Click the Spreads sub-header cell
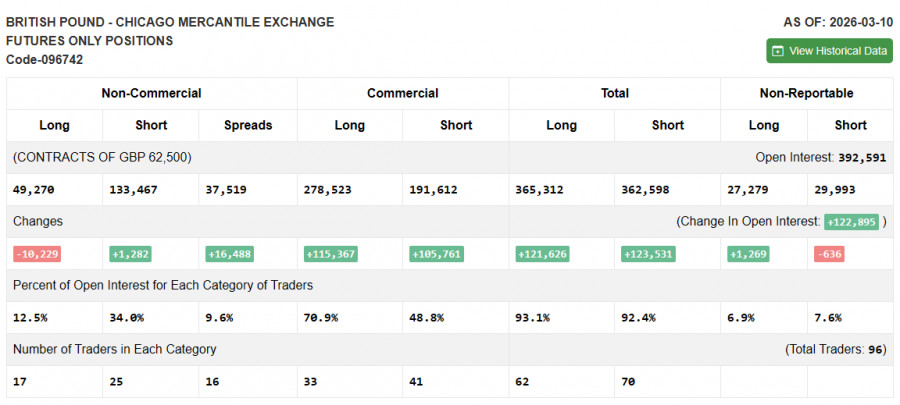 click(248, 125)
